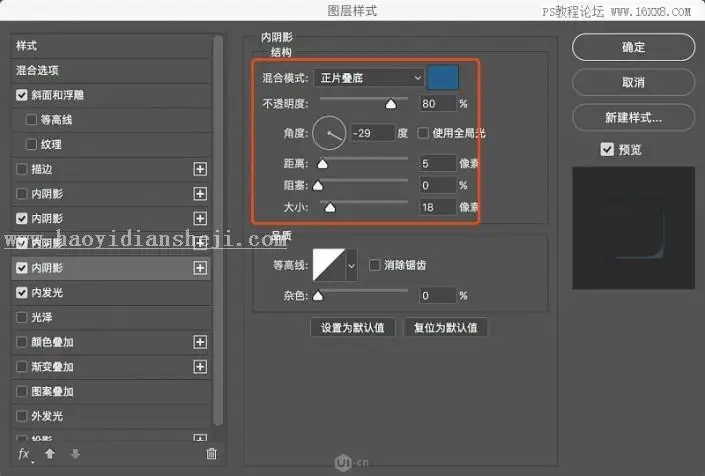Open the 混合模式 正片叠底 dropdown
This screenshot has width=705, height=476.
369,78
